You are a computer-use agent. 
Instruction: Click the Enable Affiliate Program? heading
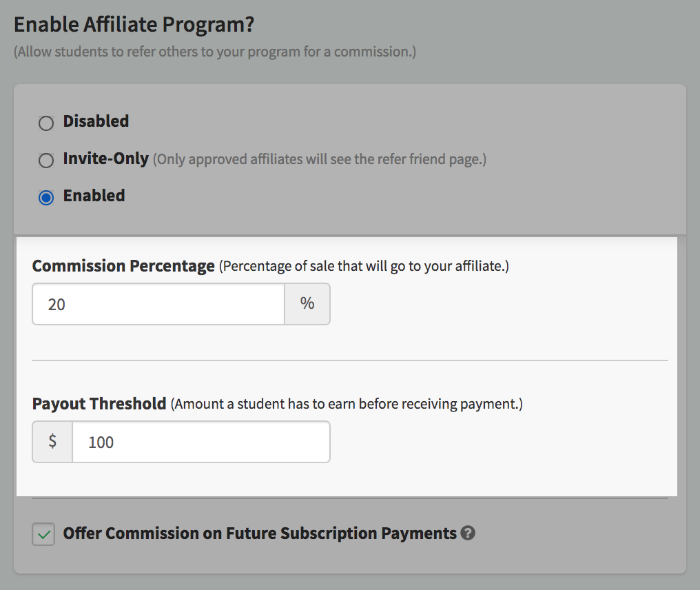pyautogui.click(x=134, y=24)
